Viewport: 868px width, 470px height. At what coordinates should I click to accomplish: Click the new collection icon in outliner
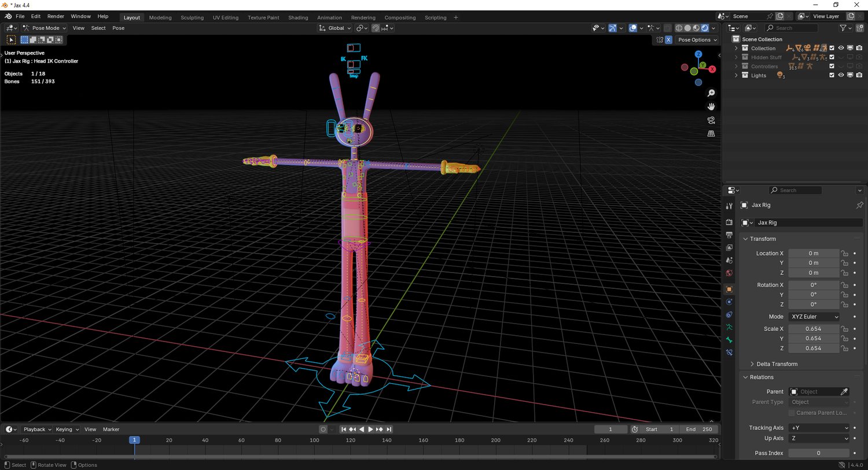coord(860,28)
